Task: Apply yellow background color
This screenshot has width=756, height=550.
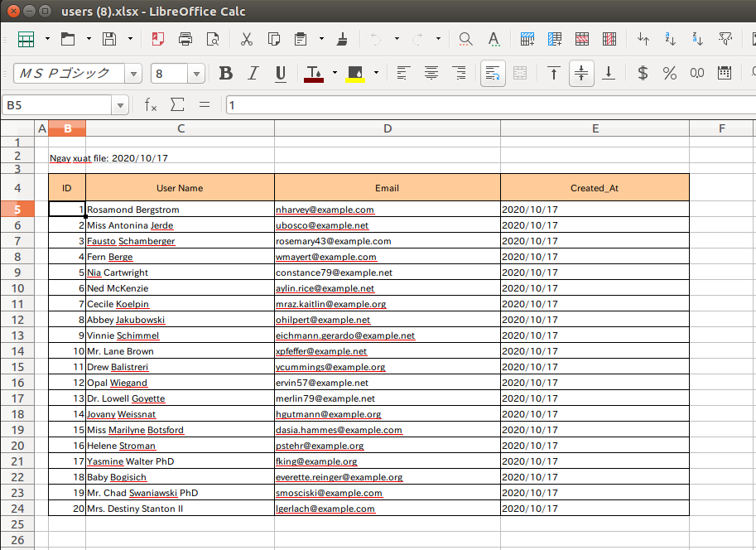Action: coord(355,74)
